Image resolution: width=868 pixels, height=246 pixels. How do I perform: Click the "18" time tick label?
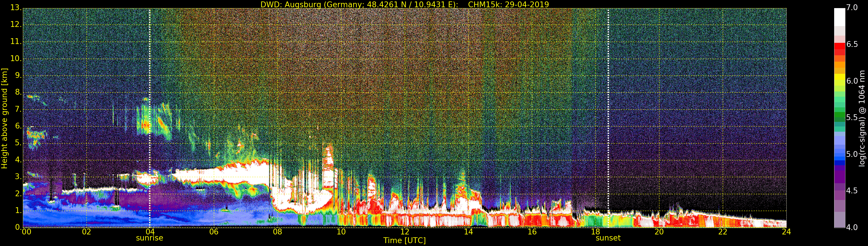coord(596,232)
